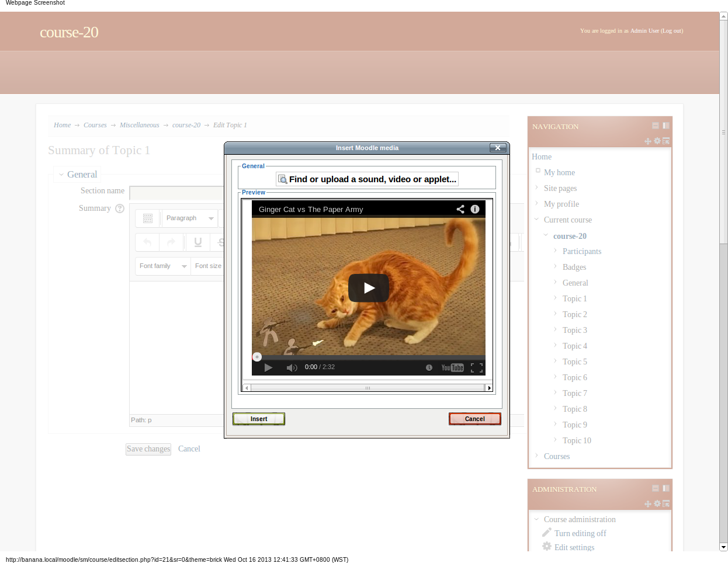Image resolution: width=728 pixels, height=563 pixels.
Task: Click the preview scrollbar right arrow
Action: point(489,388)
